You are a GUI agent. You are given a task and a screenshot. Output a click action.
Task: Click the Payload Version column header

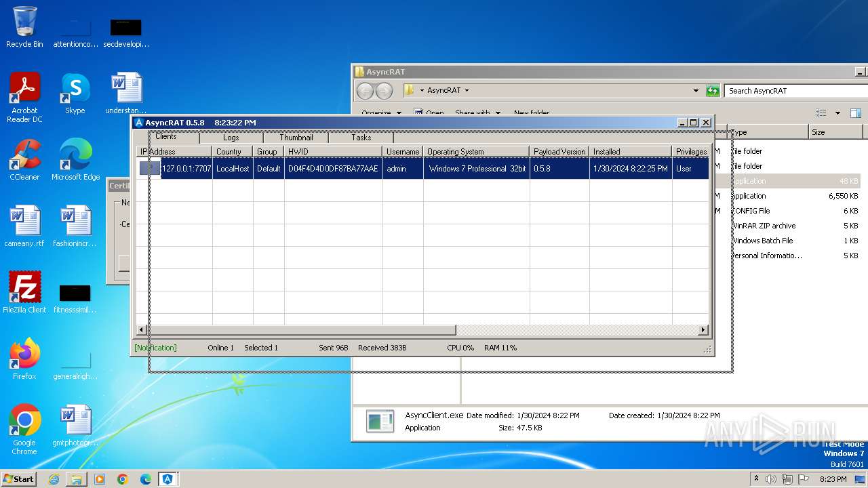[x=559, y=152]
